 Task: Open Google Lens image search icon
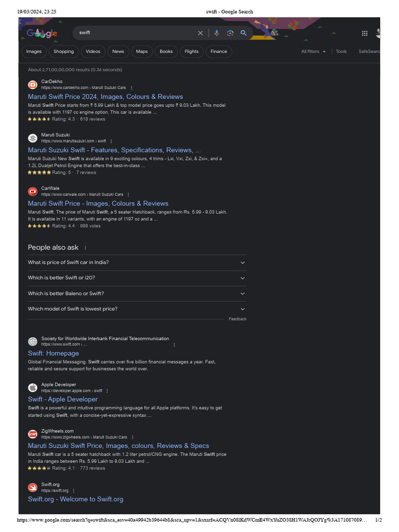tap(230, 33)
